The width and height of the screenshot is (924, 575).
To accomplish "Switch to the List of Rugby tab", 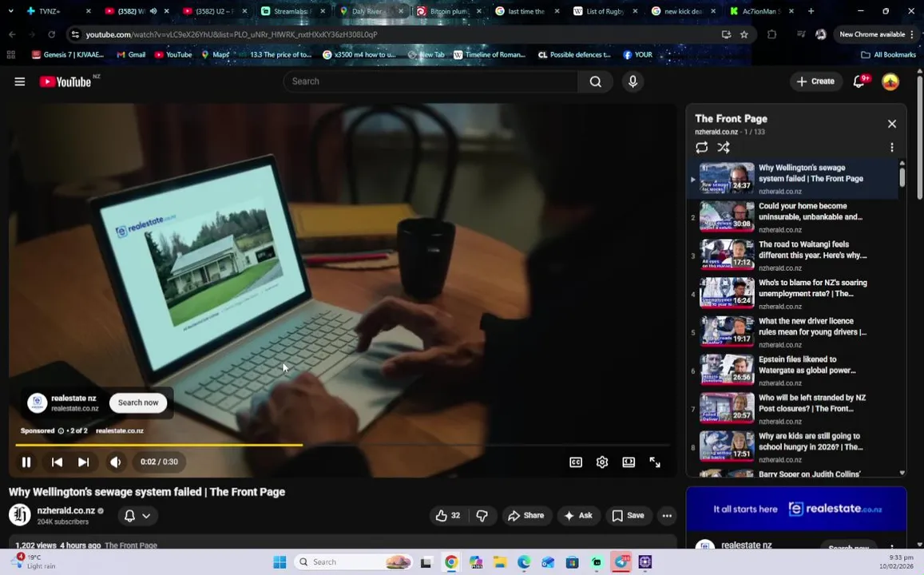I will 605,11.
